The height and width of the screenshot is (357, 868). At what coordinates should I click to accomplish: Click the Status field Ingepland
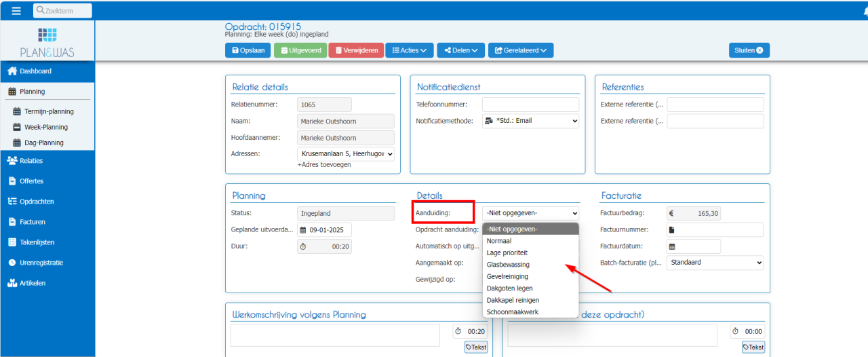pos(346,213)
